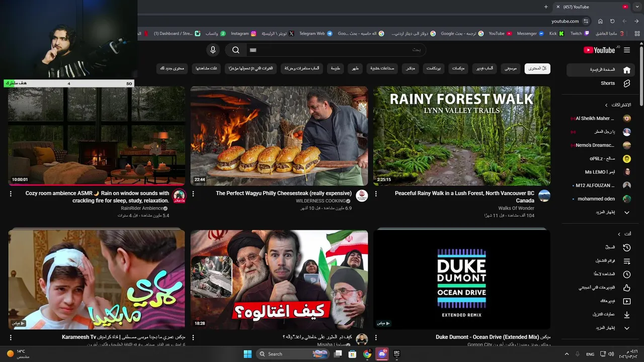Image resolution: width=644 pixels, height=362 pixels.
Task: Show hidden system tray icons chevron
Action: tap(567, 354)
